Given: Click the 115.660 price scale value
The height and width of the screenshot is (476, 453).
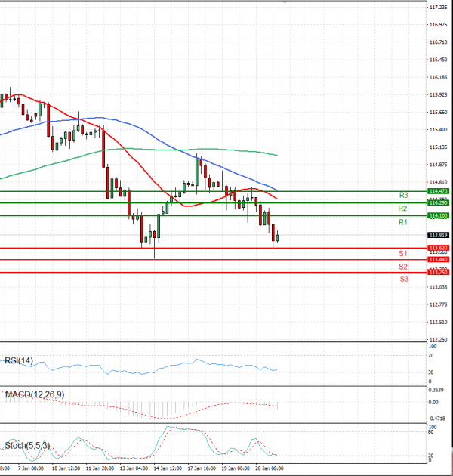Looking at the screenshot, I should point(439,113).
